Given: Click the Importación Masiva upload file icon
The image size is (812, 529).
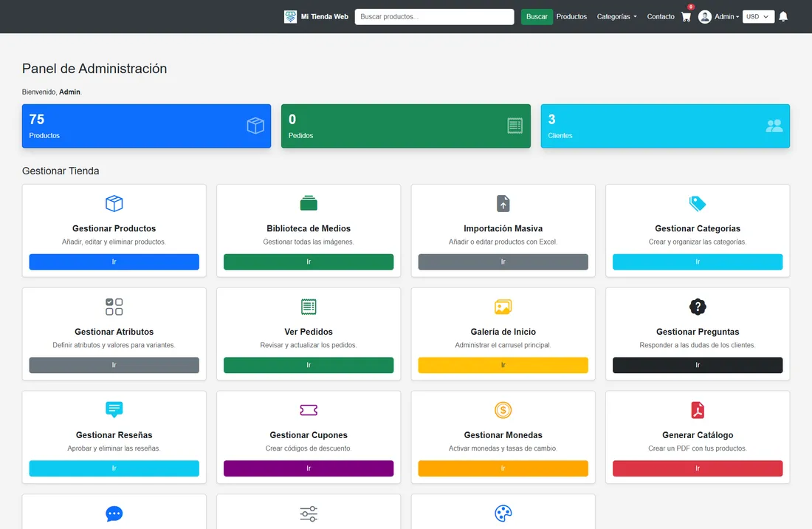Looking at the screenshot, I should pos(503,203).
